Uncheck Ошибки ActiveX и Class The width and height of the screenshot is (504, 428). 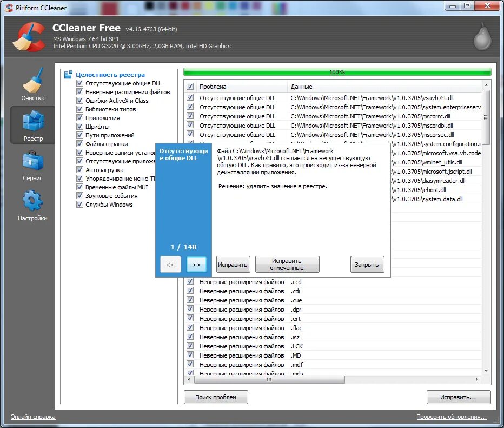point(79,101)
